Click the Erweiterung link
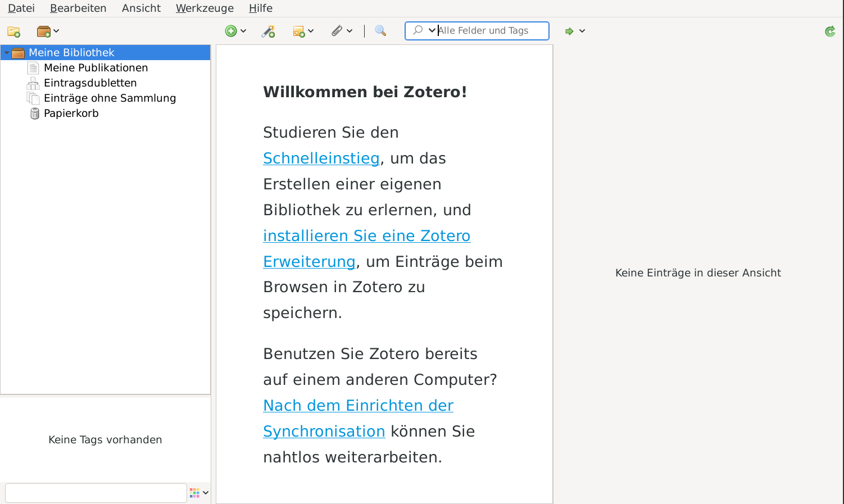Viewport: 844px width, 504px height. click(309, 262)
